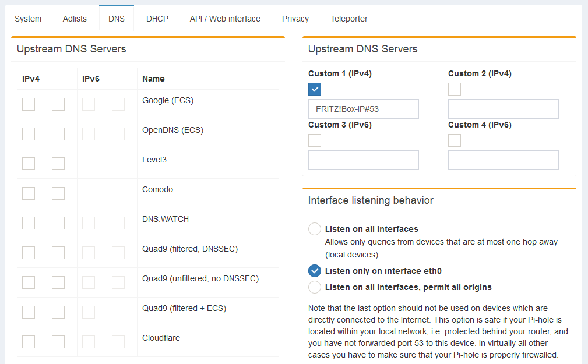Check first IPv4 box for Cloudflare

[29, 342]
